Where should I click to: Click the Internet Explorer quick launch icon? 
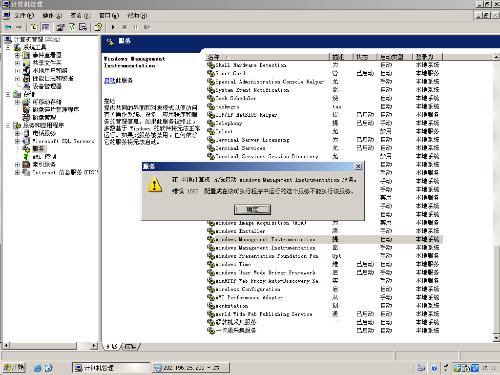click(x=38, y=368)
